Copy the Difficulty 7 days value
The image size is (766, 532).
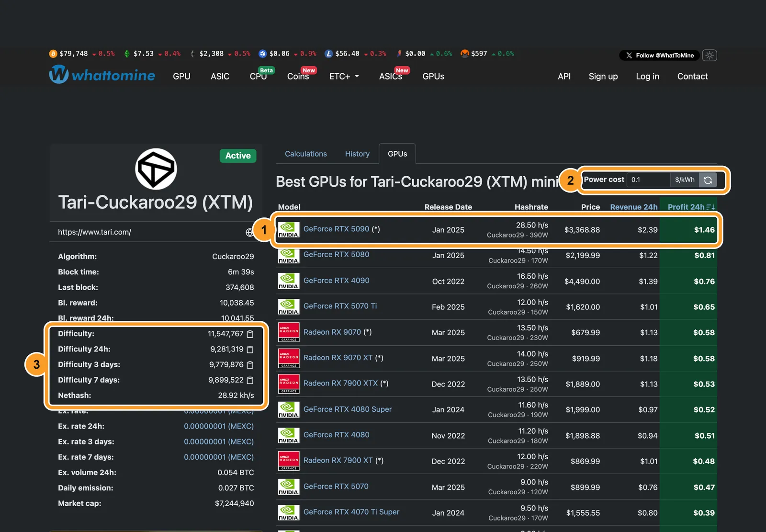pyautogui.click(x=250, y=380)
